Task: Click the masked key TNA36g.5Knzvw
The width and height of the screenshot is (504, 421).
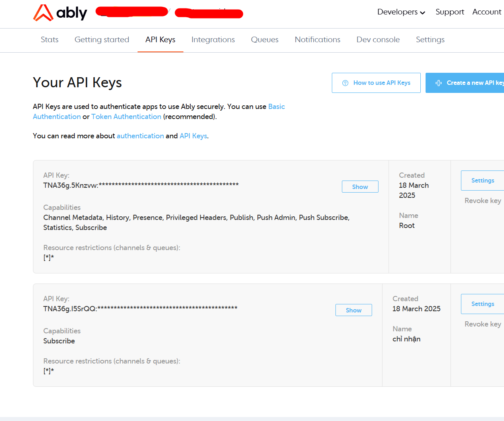Action: pos(141,185)
